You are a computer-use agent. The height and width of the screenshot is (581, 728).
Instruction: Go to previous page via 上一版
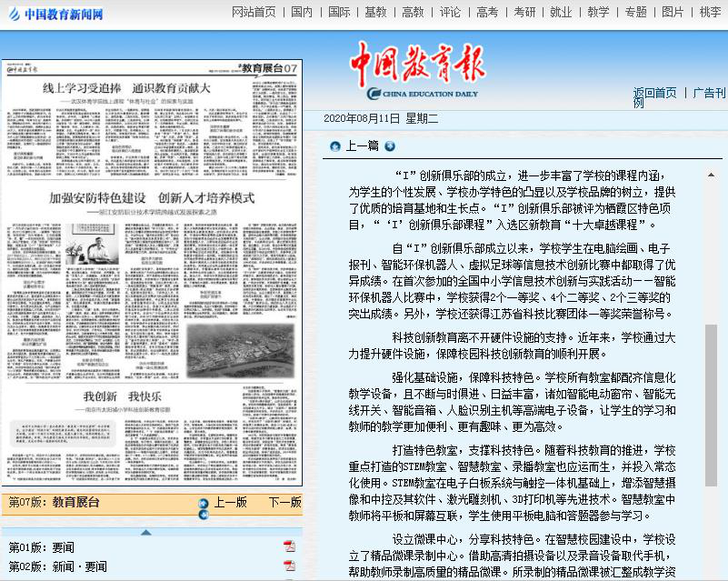pyautogui.click(x=230, y=502)
